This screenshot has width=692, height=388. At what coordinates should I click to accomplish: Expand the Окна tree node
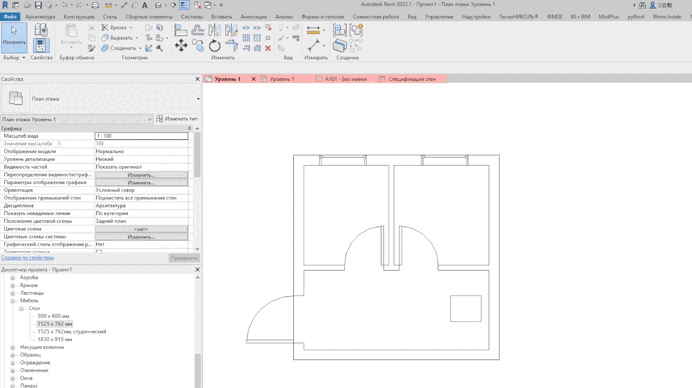point(13,378)
